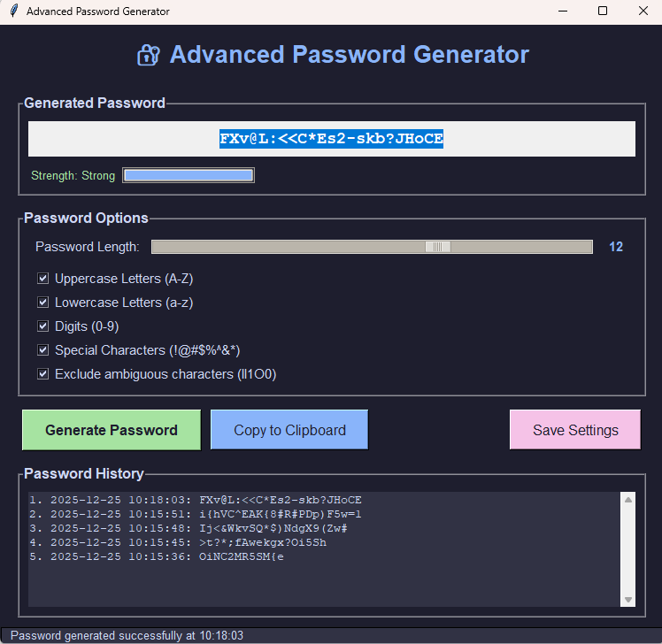Click the lock icon beside the title

(x=148, y=55)
